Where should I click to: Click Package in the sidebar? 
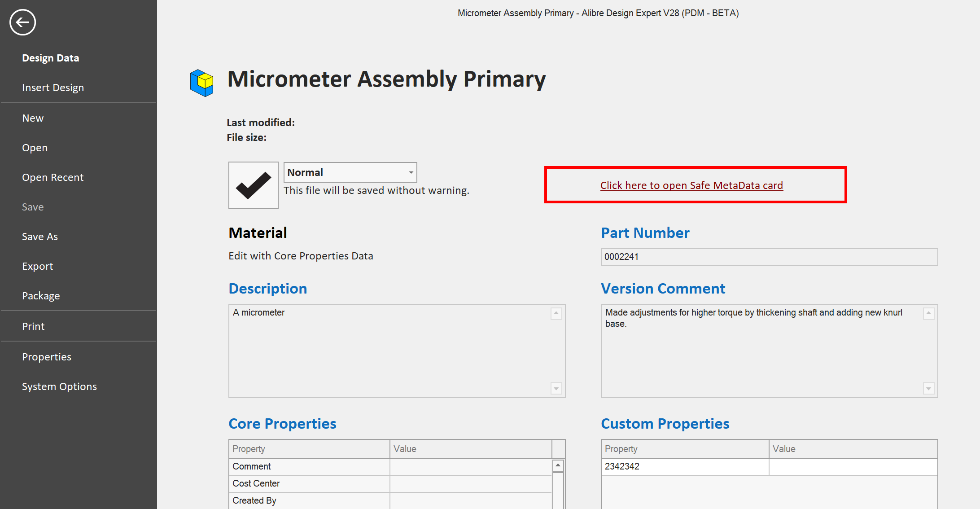click(41, 296)
